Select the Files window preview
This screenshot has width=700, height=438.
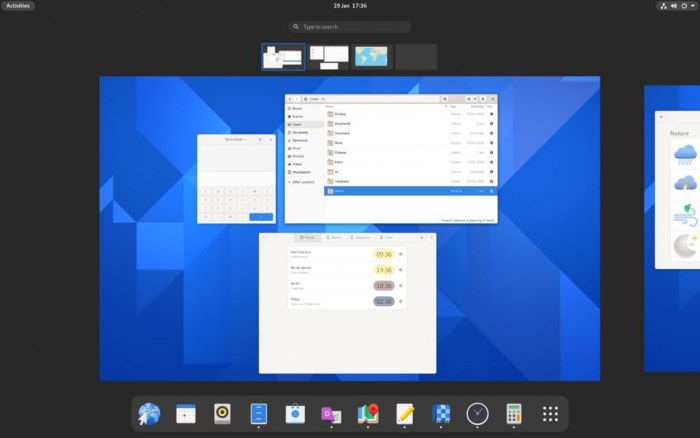pyautogui.click(x=391, y=158)
